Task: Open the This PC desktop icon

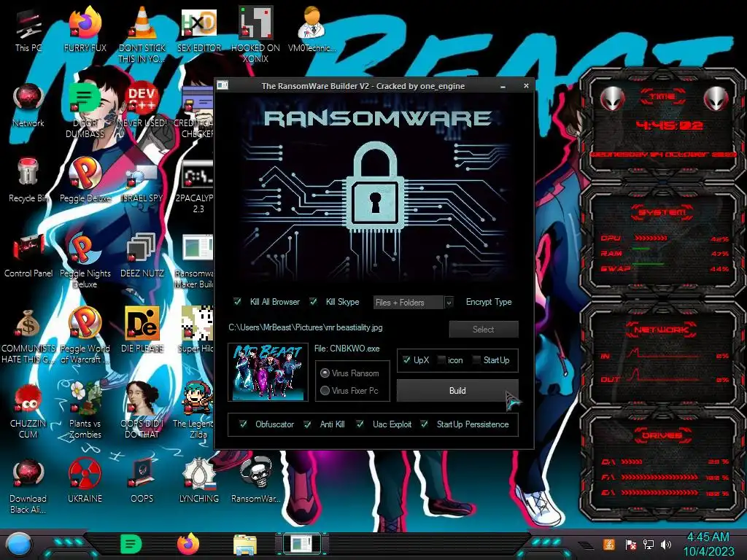Action: coord(28,29)
